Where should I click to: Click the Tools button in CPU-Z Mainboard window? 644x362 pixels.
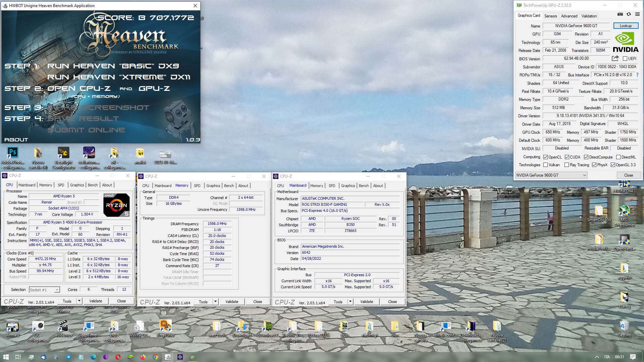338,302
